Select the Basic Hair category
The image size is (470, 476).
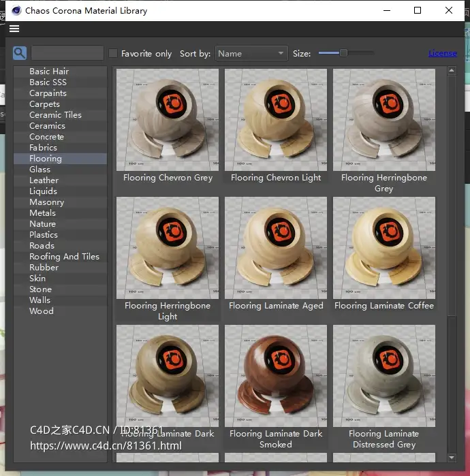pos(60,72)
